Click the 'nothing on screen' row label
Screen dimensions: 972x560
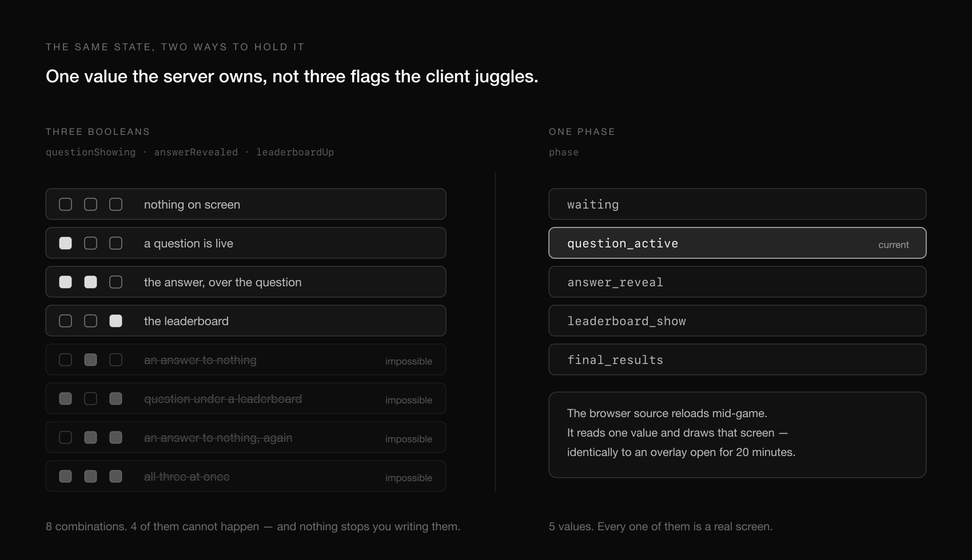[192, 205]
